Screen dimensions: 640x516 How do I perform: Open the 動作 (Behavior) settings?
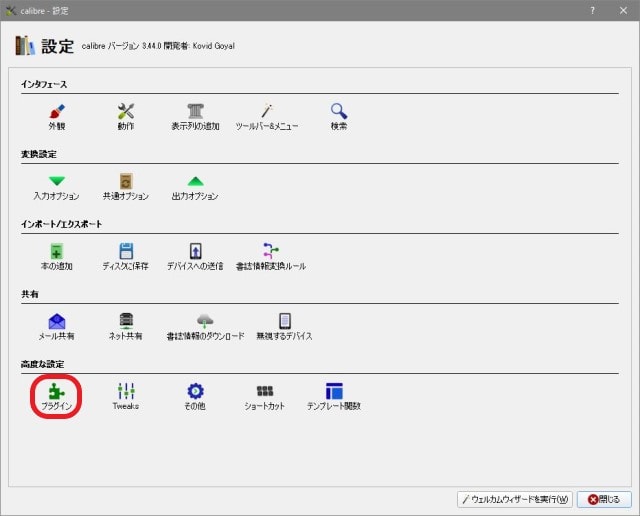coord(126,117)
